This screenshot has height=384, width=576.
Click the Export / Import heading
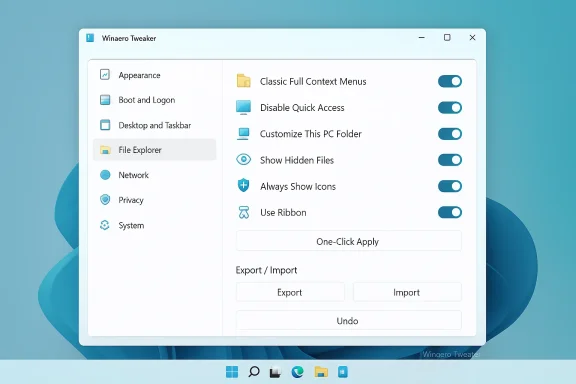click(x=266, y=270)
